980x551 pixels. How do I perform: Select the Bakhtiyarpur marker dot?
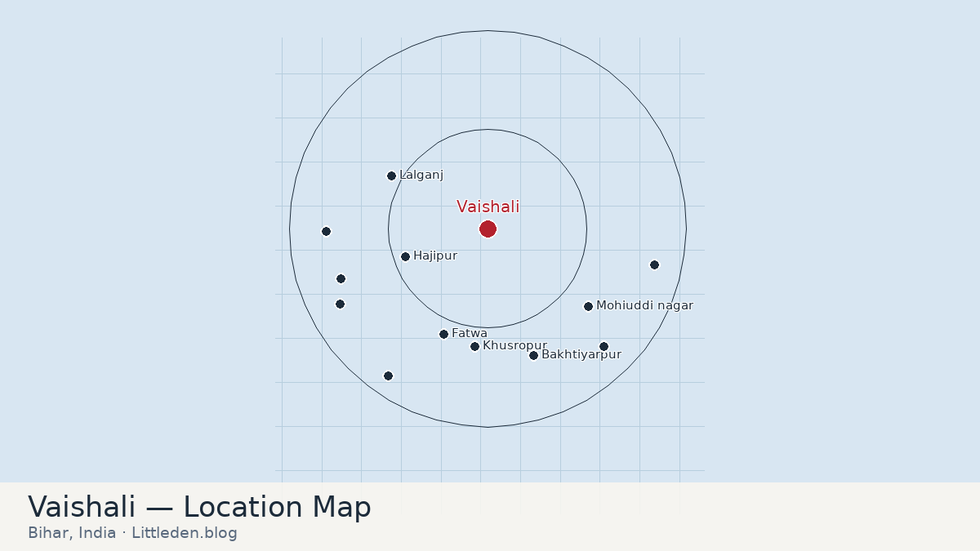tap(533, 355)
